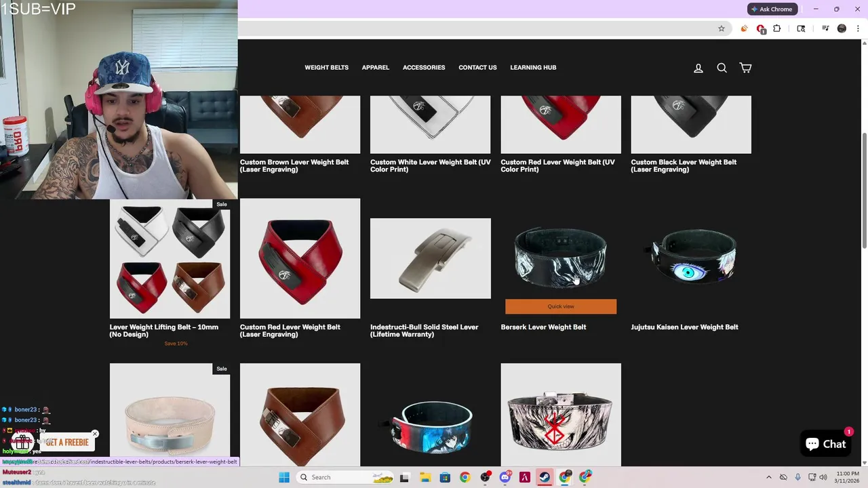
Task: Open volume control in system tray
Action: point(824,477)
